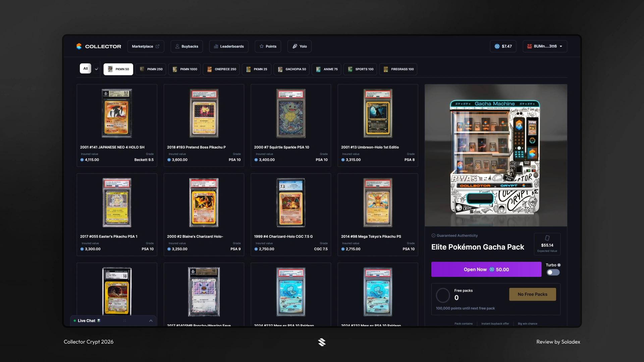The height and width of the screenshot is (362, 644).
Task: Open the 8UMn...3tt6 wallet dropdown
Action: pos(545,46)
